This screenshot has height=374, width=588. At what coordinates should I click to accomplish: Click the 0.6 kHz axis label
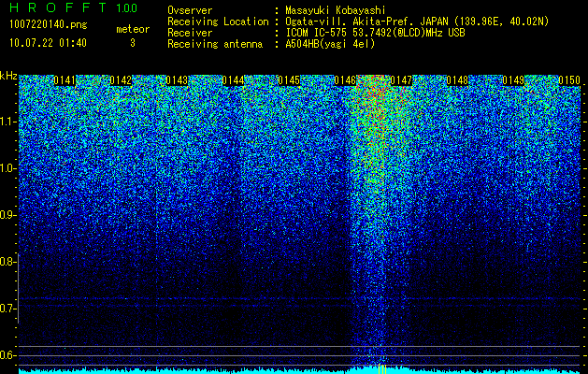(7, 355)
